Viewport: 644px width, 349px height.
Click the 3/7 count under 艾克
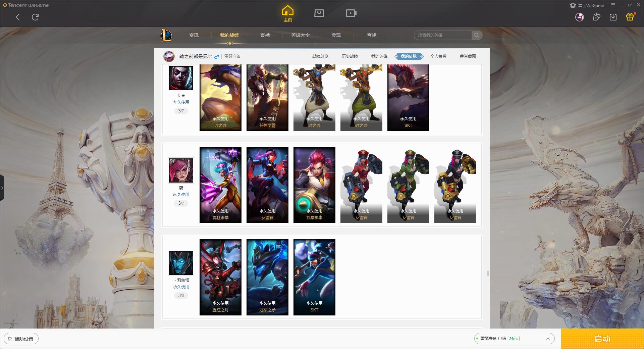pyautogui.click(x=181, y=111)
